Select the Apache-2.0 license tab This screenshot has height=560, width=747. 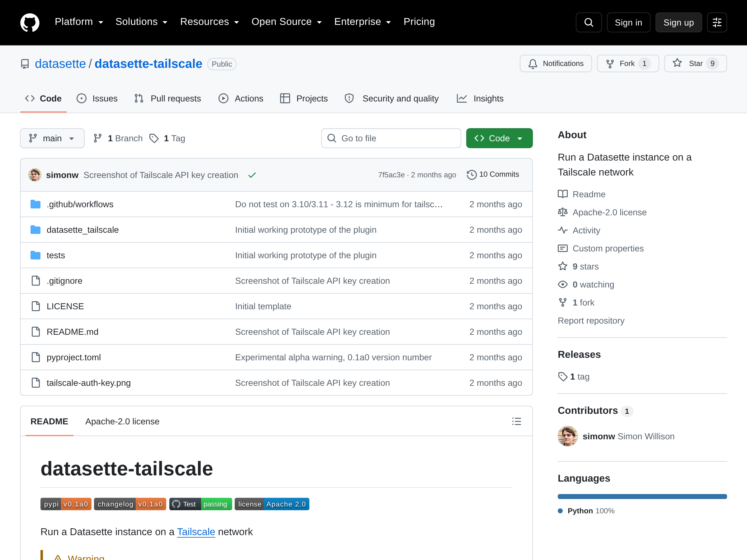point(122,421)
